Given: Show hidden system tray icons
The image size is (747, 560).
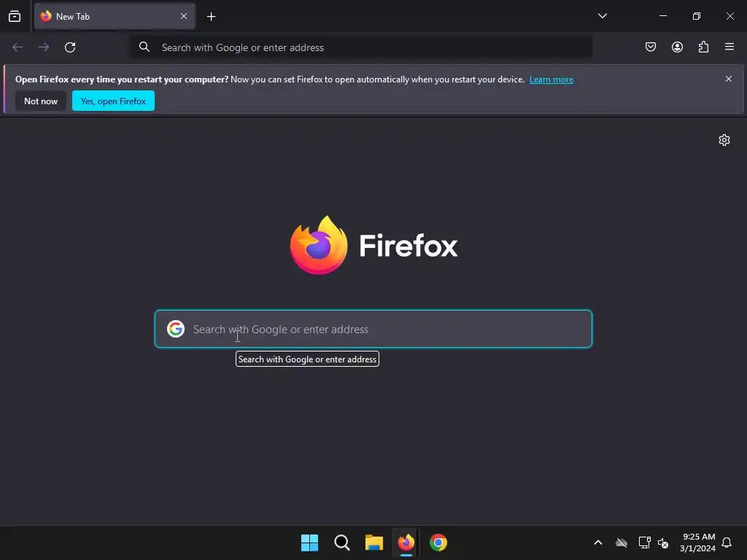Looking at the screenshot, I should point(598,542).
